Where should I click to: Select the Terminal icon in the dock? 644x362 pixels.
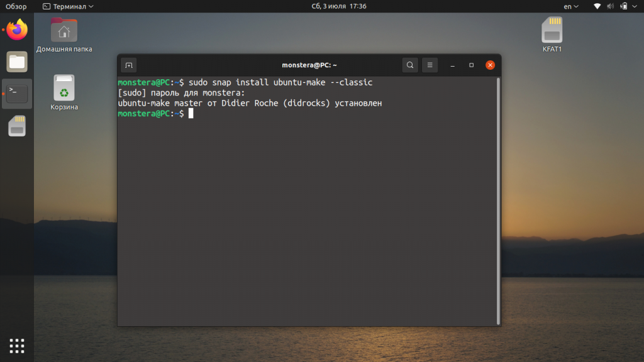click(16, 93)
